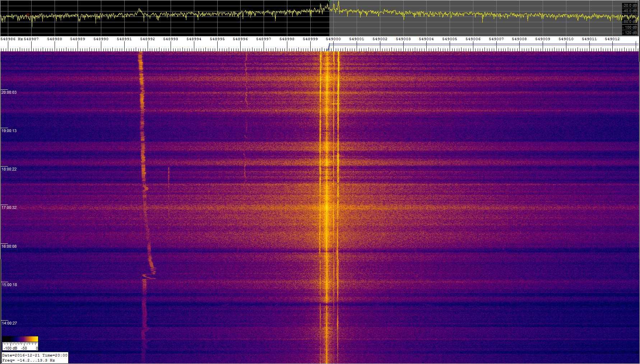The height and width of the screenshot is (364, 640).
Task: Click the 548990 frequency label
Action: point(101,39)
